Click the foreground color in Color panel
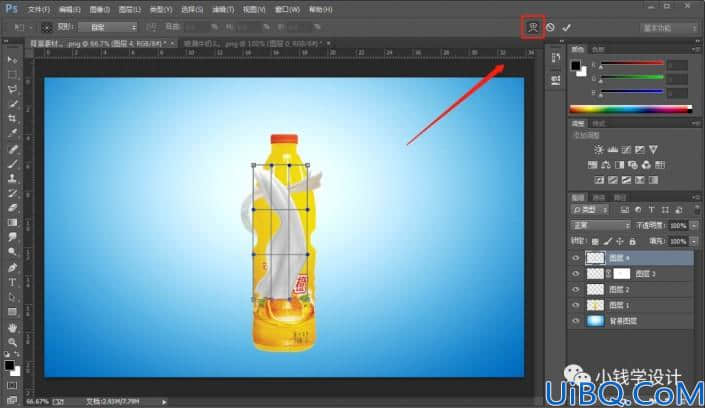Image resolution: width=705 pixels, height=408 pixels. coord(576,65)
